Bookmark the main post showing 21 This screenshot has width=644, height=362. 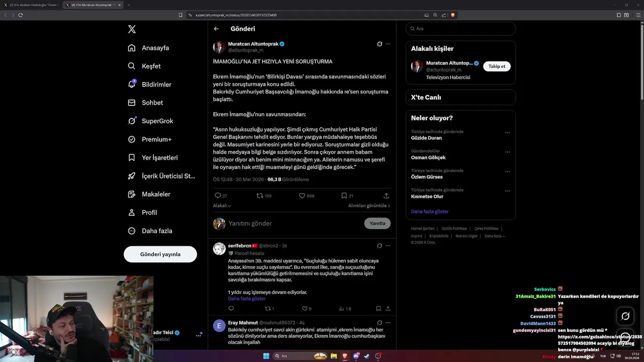point(344,196)
